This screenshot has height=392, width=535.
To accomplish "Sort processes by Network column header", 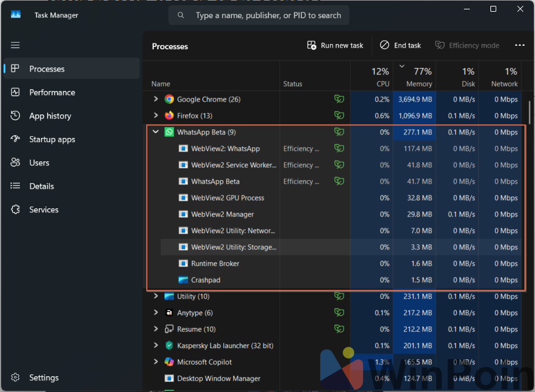I will point(500,76).
